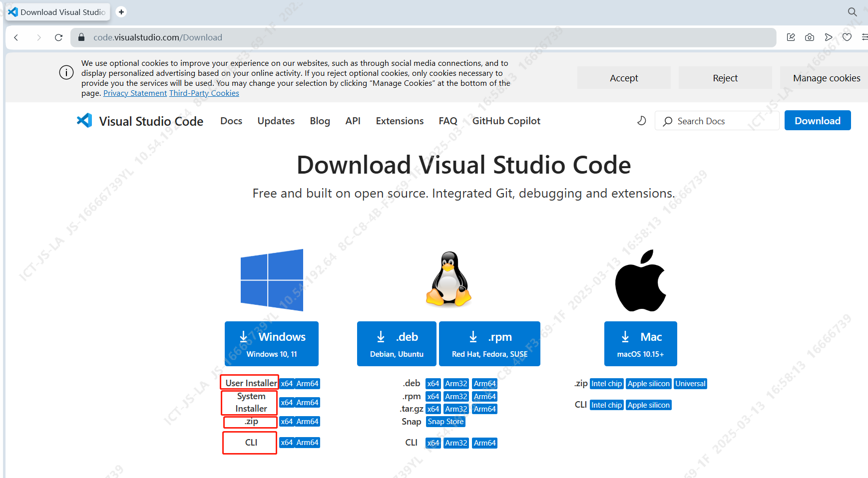The image size is (868, 478).
Task: Click the padlock site security icon
Action: click(x=81, y=37)
